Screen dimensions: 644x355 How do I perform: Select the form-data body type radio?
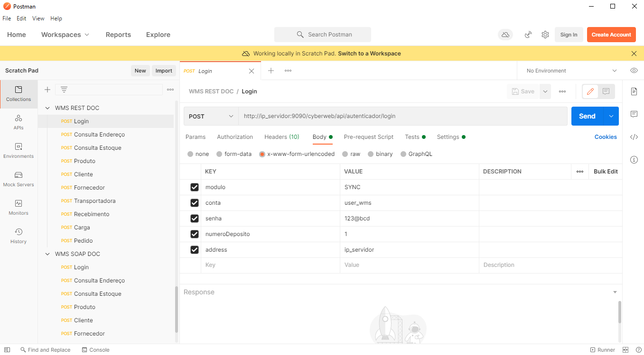[219, 154]
